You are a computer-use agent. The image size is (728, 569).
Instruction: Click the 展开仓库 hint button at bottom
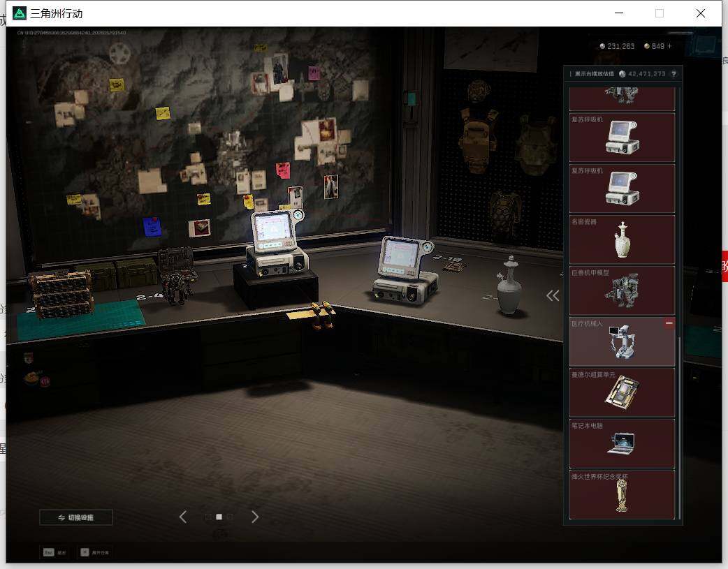pyautogui.click(x=95, y=552)
